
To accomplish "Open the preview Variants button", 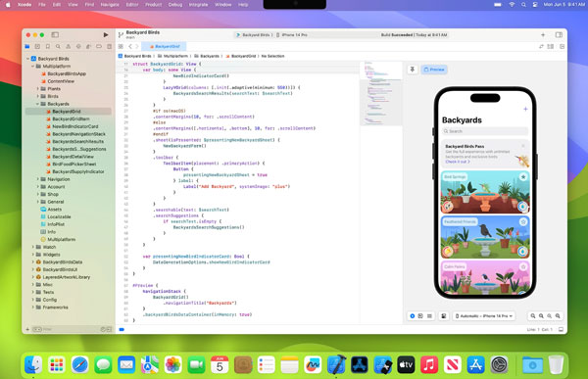I will coord(429,316).
